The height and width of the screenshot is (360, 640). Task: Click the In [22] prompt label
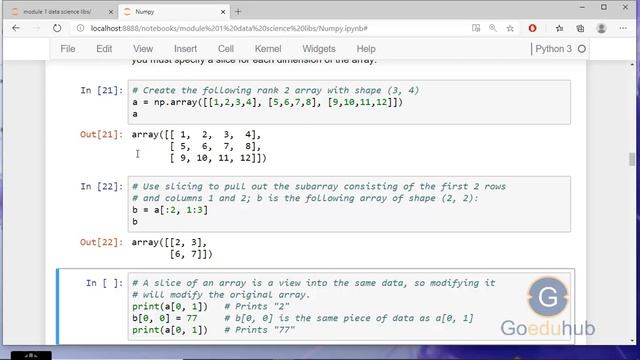click(x=101, y=187)
